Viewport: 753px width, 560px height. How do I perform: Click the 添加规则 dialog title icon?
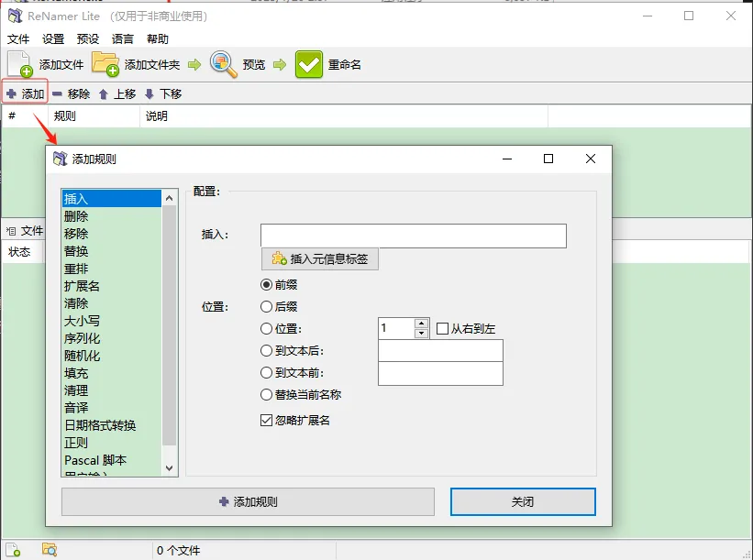click(60, 159)
